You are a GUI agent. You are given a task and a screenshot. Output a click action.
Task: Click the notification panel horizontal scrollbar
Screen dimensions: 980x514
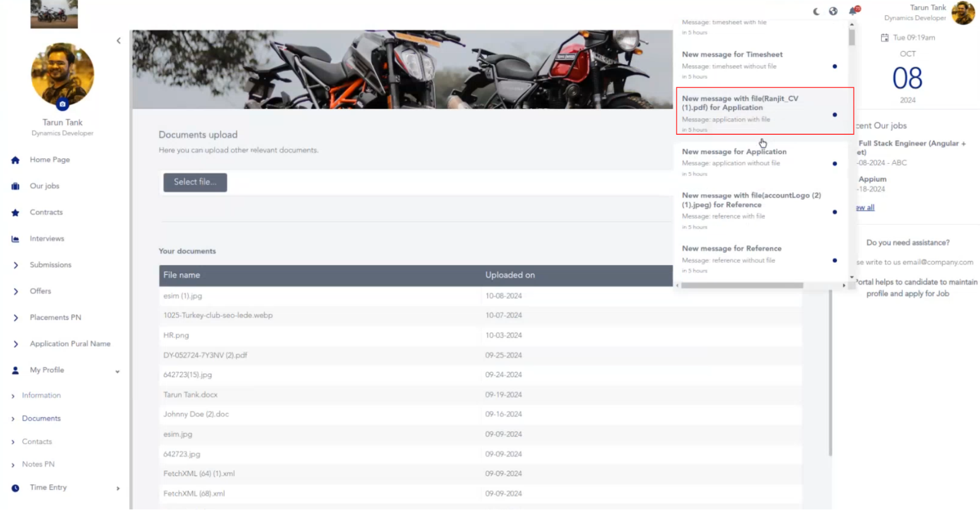(x=742, y=286)
